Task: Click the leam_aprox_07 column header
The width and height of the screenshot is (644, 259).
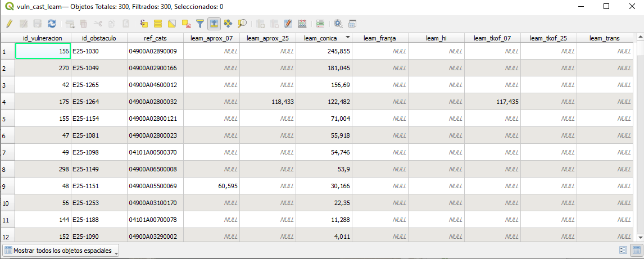Action: point(211,38)
